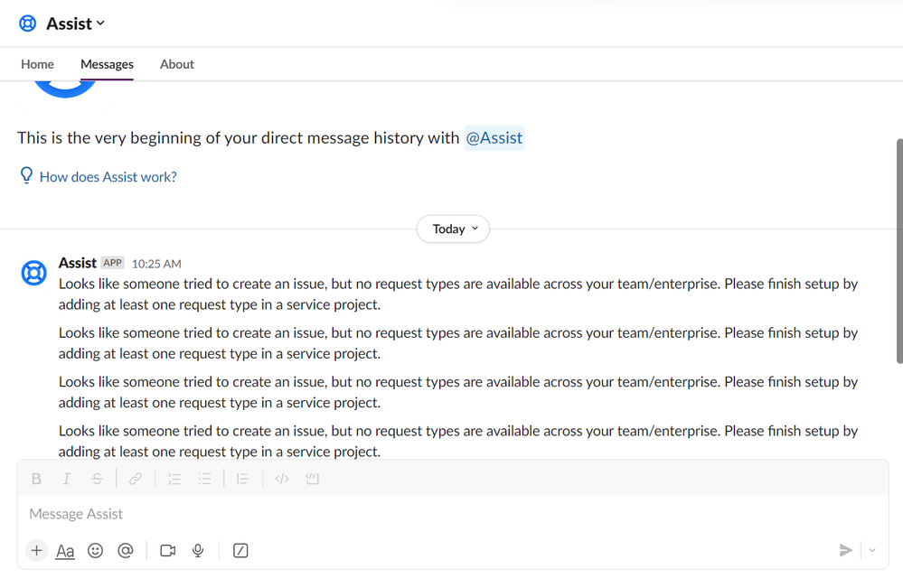
Task: Click the Assist app logo in header
Action: [28, 23]
